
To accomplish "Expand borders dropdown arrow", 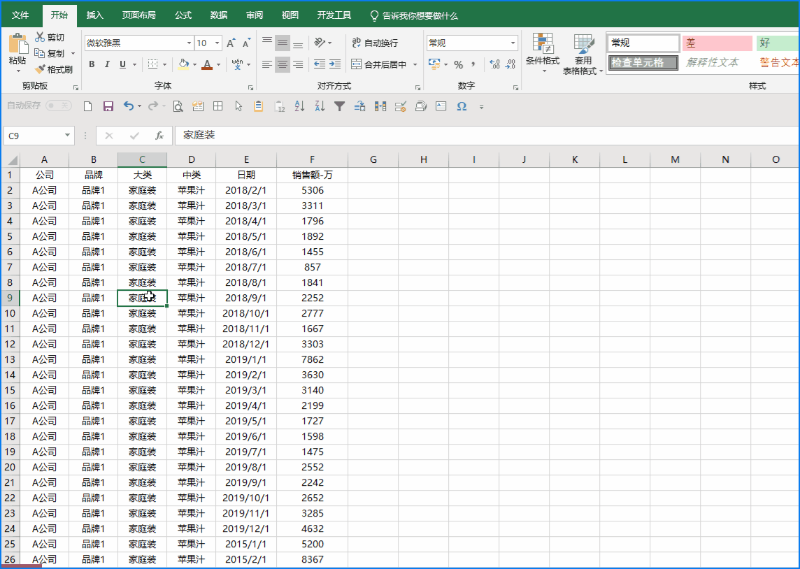I will coord(164,65).
